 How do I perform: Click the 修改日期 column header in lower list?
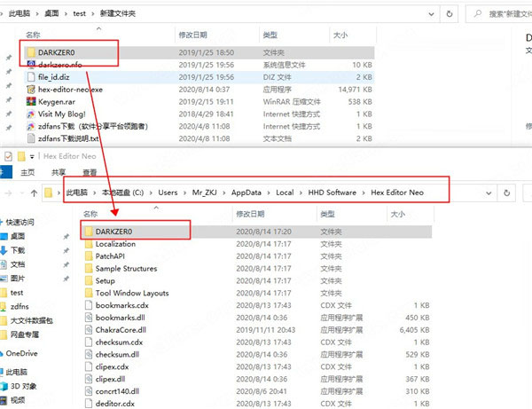tap(250, 214)
